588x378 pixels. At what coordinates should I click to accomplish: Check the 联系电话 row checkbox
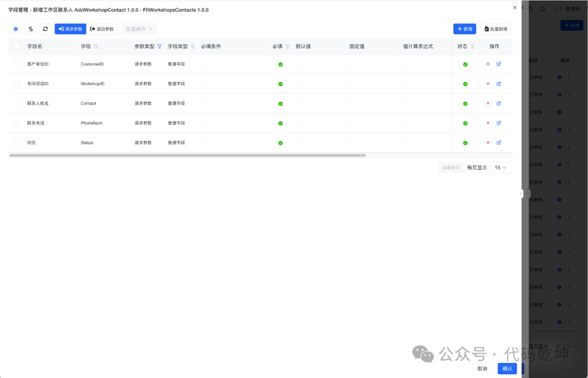[x=16, y=123]
